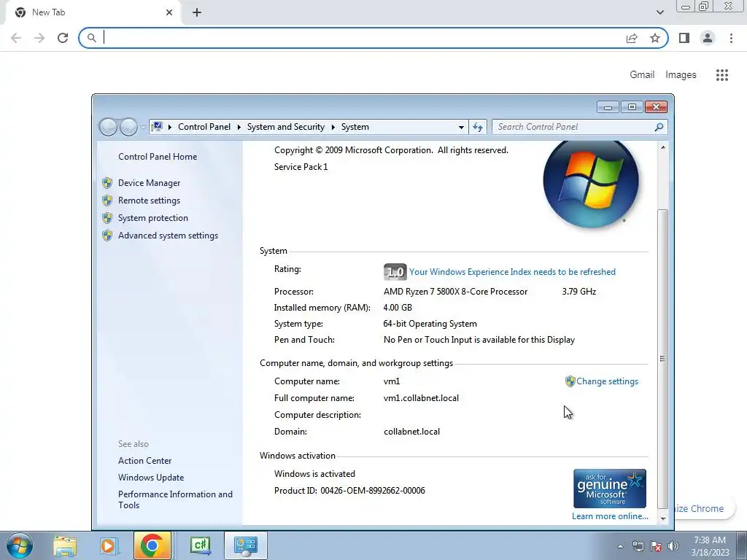Open Device Manager from the sidebar

tap(149, 183)
